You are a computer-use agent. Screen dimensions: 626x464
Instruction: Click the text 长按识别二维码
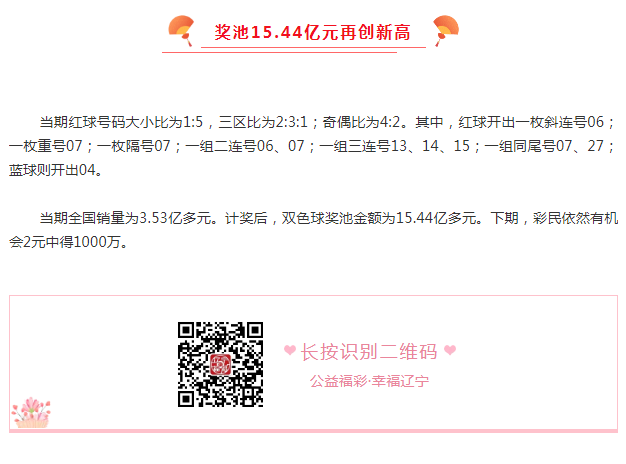point(369,352)
